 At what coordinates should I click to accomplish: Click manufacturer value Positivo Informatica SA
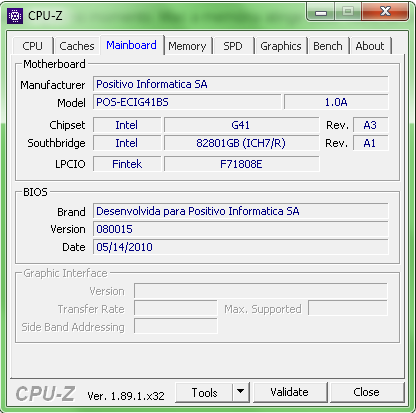click(x=241, y=84)
